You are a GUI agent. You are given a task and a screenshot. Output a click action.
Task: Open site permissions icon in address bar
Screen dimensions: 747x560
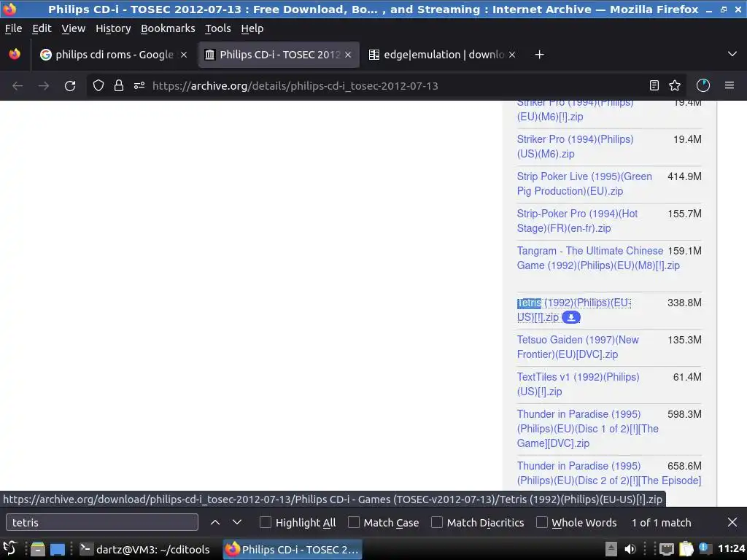click(139, 86)
